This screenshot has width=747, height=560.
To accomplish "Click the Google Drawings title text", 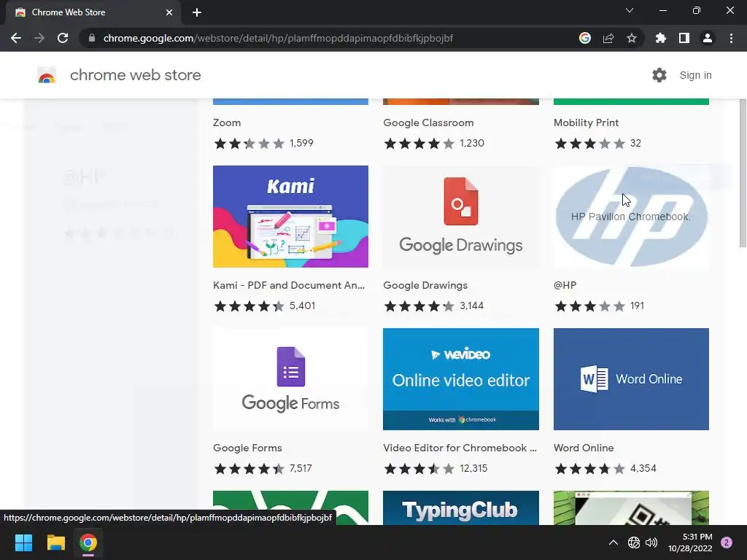I will 425,285.
